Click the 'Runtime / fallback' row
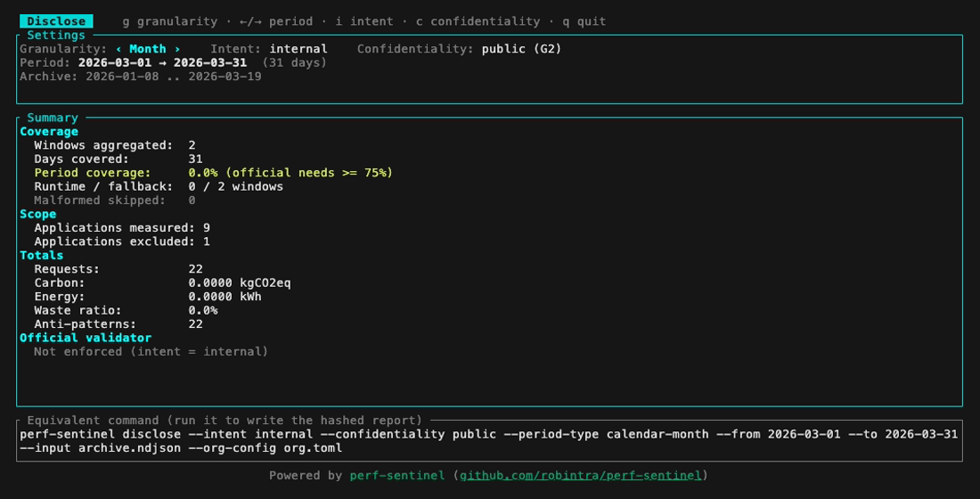Viewport: 980px width, 499px height. point(159,186)
